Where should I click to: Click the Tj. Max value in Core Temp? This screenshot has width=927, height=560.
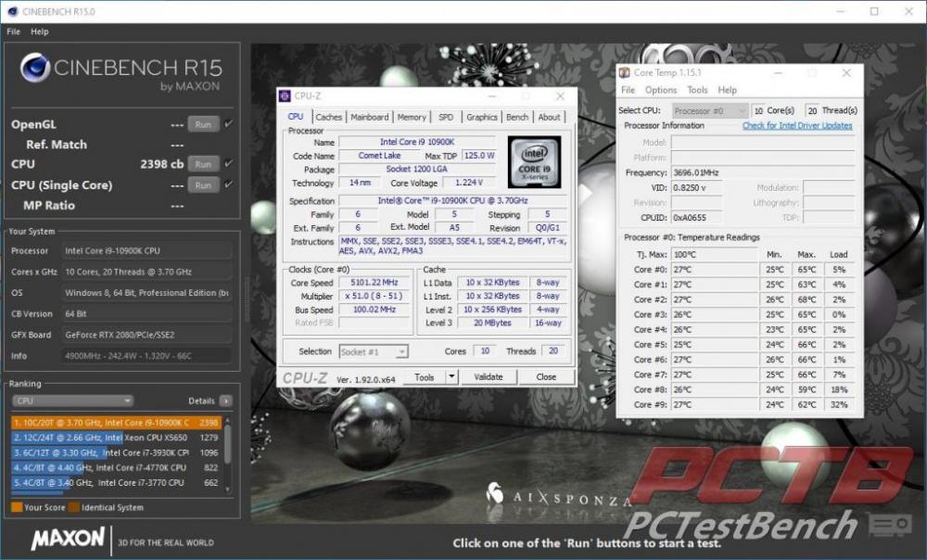click(714, 254)
